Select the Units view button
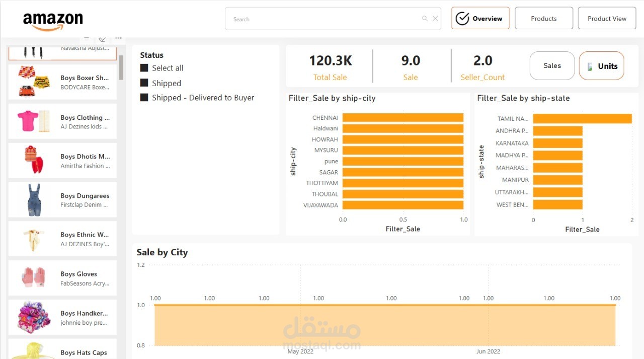 tap(601, 65)
